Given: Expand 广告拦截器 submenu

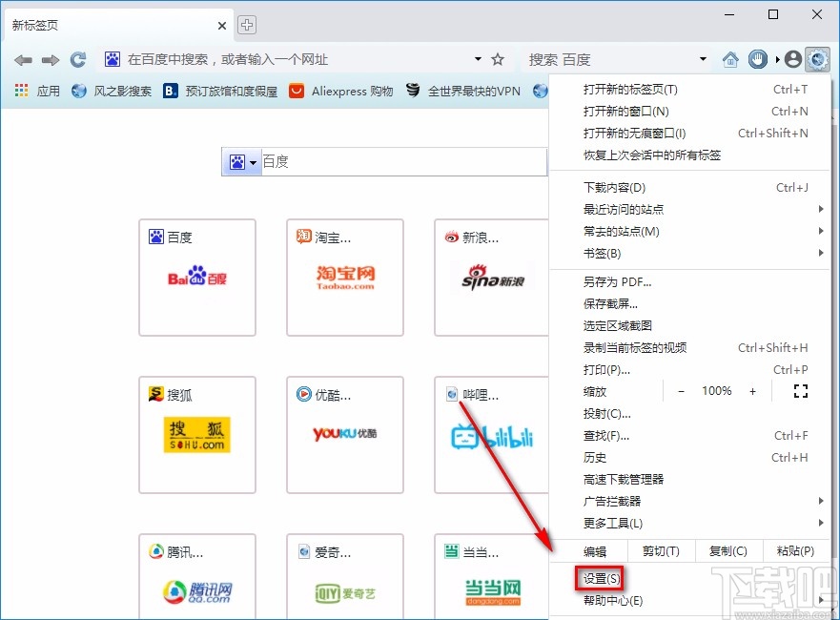Looking at the screenshot, I should [690, 502].
